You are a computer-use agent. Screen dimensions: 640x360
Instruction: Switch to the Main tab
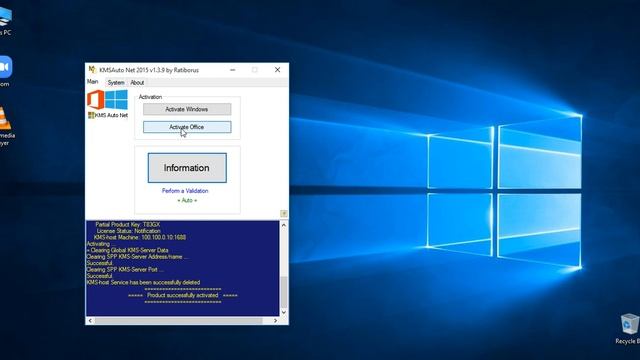(93, 82)
